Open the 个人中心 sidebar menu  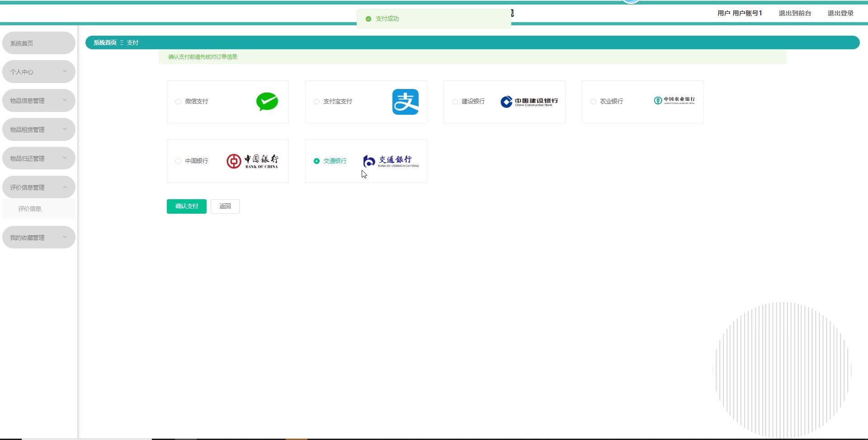tap(39, 72)
